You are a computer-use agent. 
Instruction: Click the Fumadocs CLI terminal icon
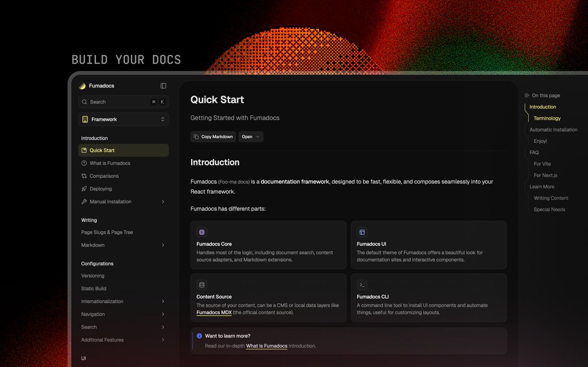(362, 285)
